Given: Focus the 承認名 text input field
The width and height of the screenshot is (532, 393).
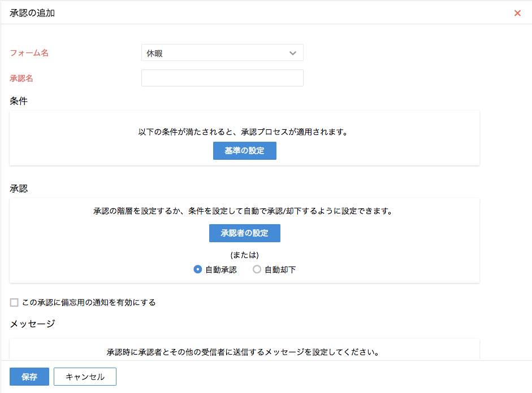Looking at the screenshot, I should [x=222, y=78].
